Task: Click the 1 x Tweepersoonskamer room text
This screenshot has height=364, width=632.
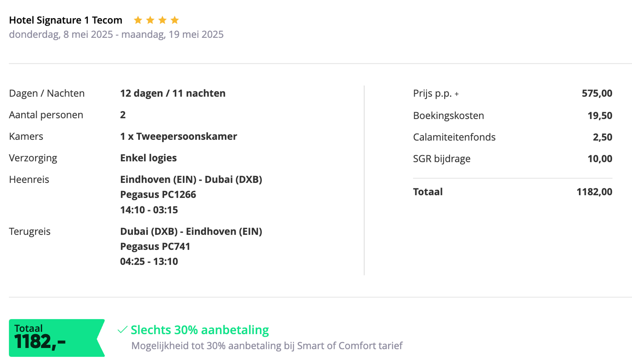Action: click(179, 137)
